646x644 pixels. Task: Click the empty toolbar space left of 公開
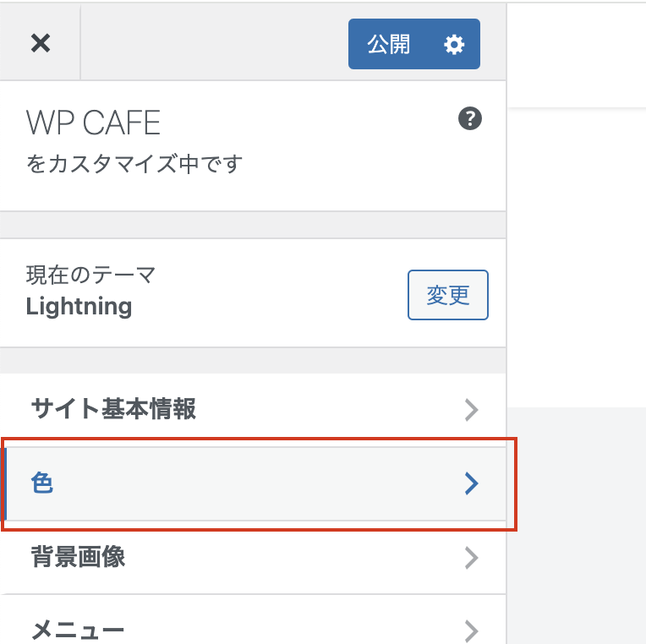point(211,44)
